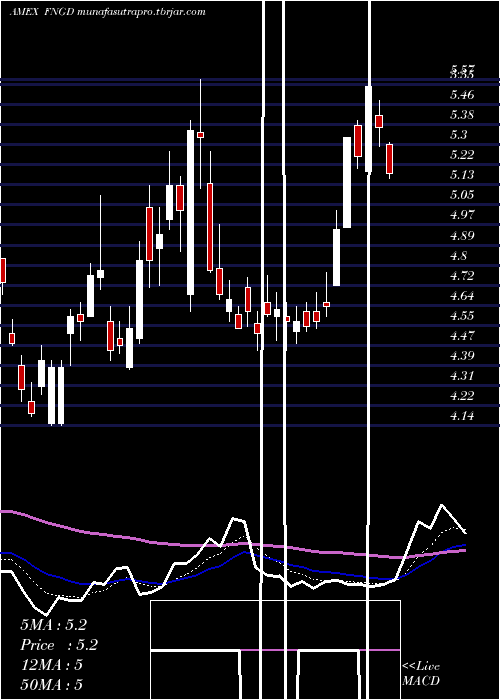
Task: Click the 4.47 price axis label
Action: tap(462, 336)
